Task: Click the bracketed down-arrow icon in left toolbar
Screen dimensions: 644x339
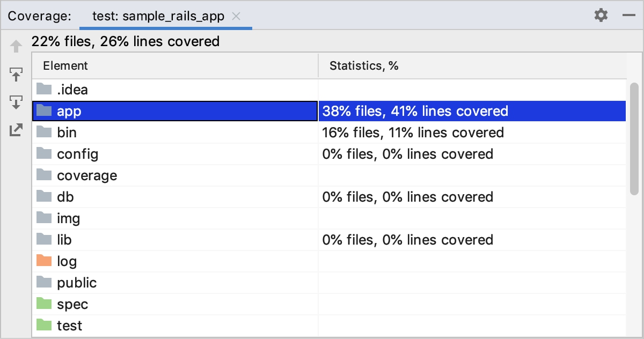Action: point(17,102)
